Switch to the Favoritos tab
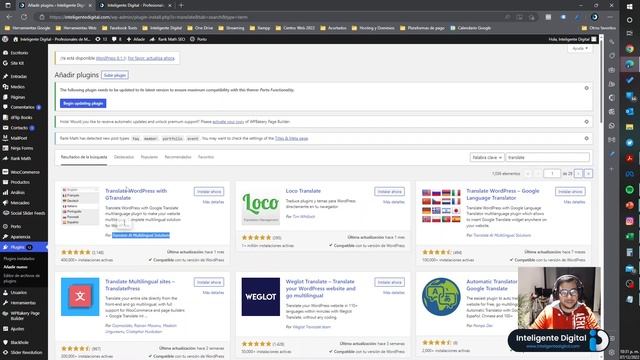Screen dimensions: 640x360 [x=206, y=157]
